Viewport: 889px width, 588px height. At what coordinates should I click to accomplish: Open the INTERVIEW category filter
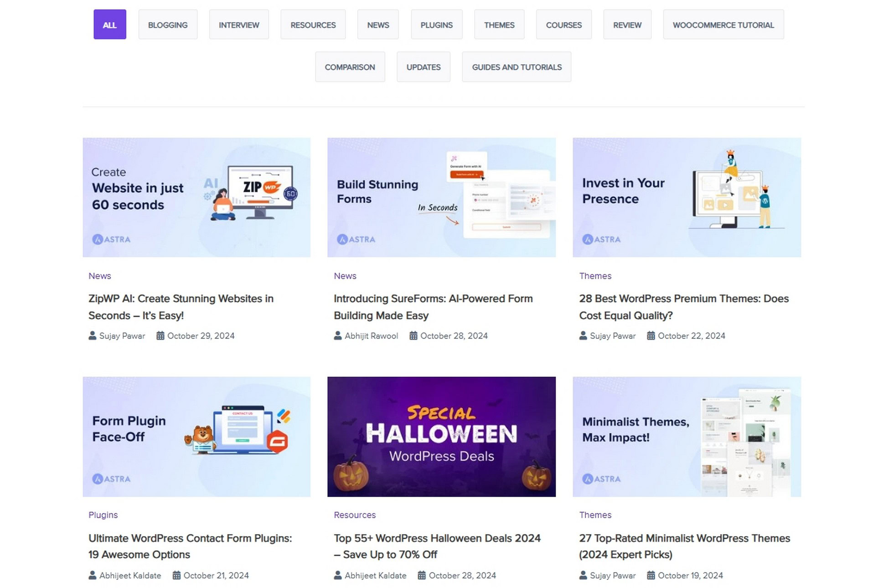239,25
